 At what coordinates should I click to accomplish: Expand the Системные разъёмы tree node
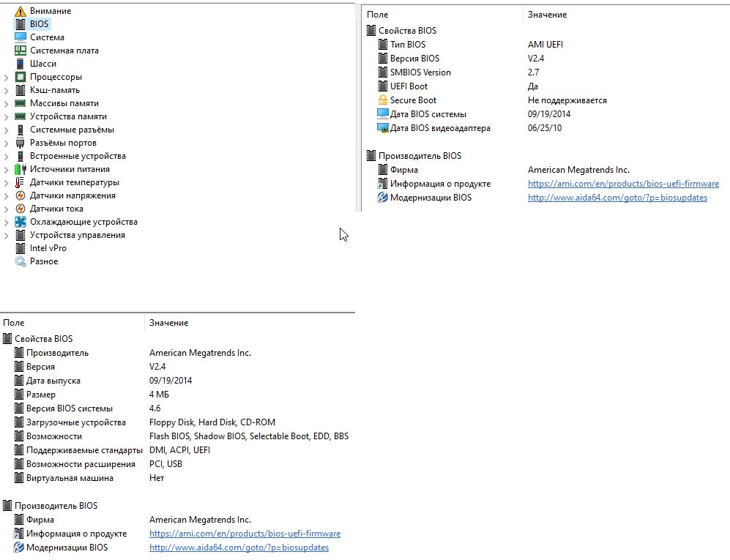[6, 130]
